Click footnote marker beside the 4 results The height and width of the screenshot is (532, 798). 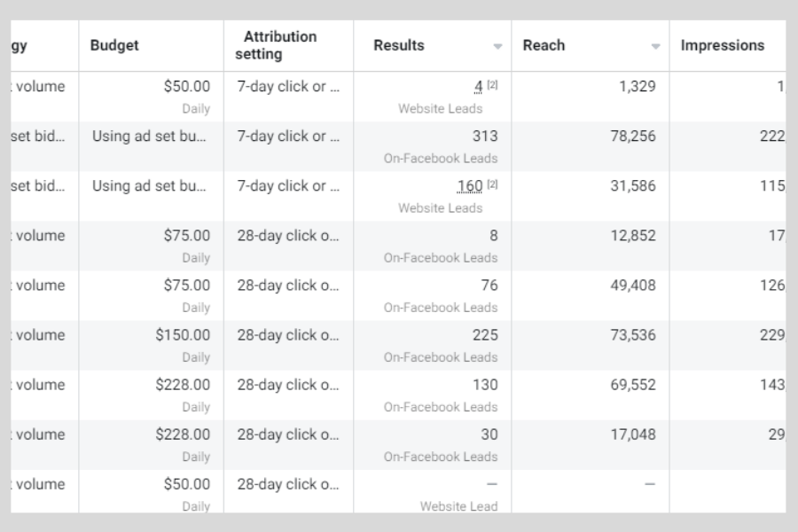pos(492,85)
